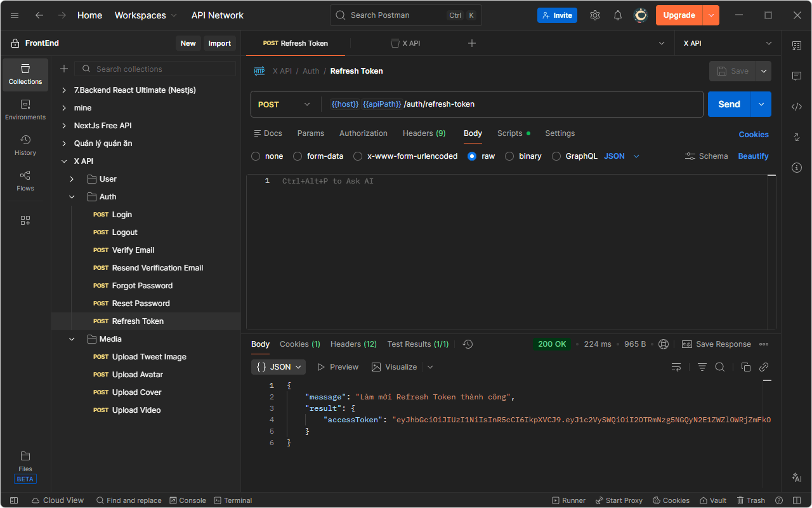The image size is (812, 508).
Task: Open the response Test Results tab
Action: coord(417,344)
